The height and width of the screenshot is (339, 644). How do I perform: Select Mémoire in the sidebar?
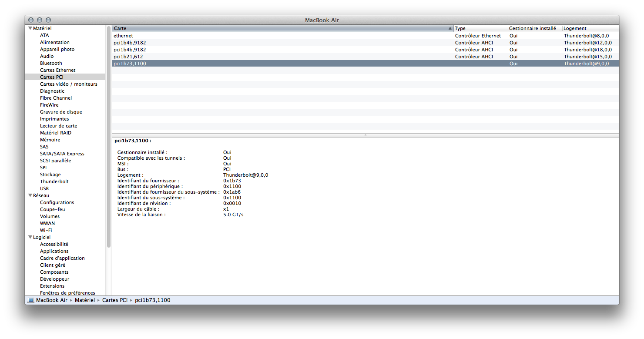50,140
